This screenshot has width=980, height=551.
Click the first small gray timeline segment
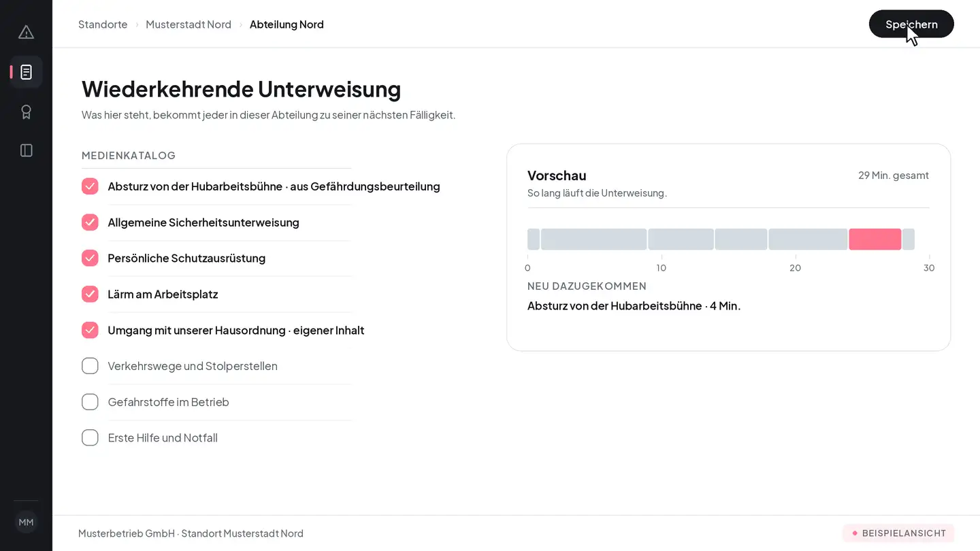coord(534,239)
